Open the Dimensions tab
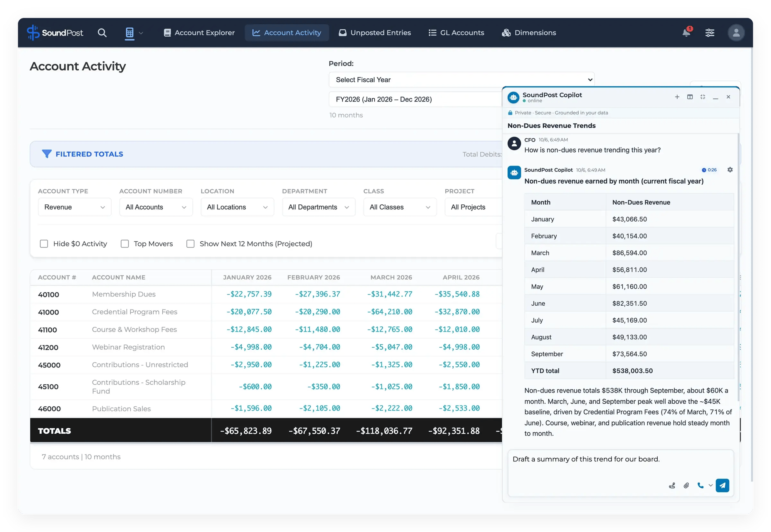 click(529, 33)
